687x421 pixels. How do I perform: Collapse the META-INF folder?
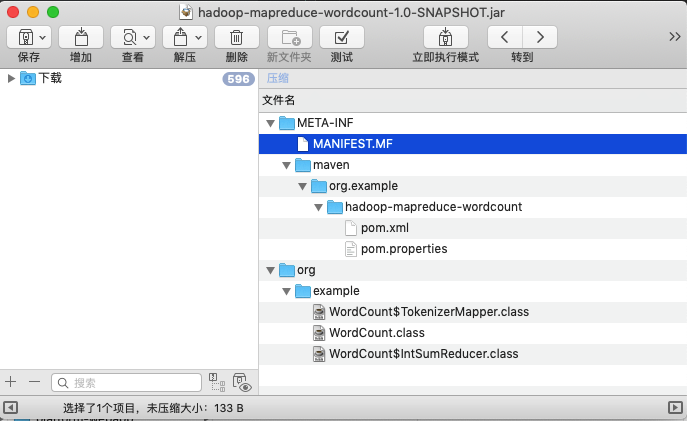click(271, 124)
